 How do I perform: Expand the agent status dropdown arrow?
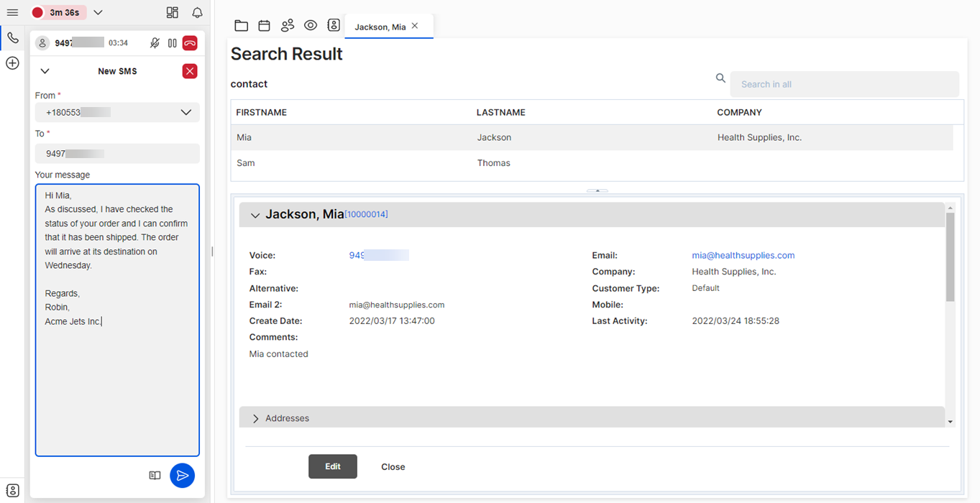99,12
